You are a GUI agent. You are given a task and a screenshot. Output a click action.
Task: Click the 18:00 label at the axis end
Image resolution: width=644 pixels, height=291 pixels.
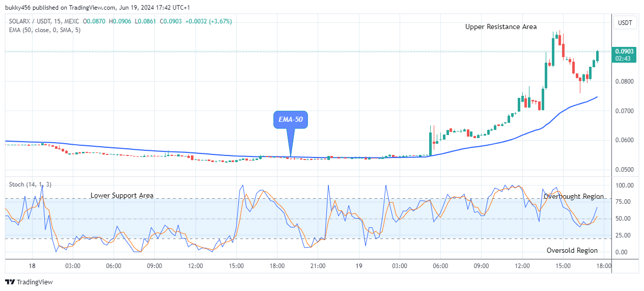tap(604, 266)
